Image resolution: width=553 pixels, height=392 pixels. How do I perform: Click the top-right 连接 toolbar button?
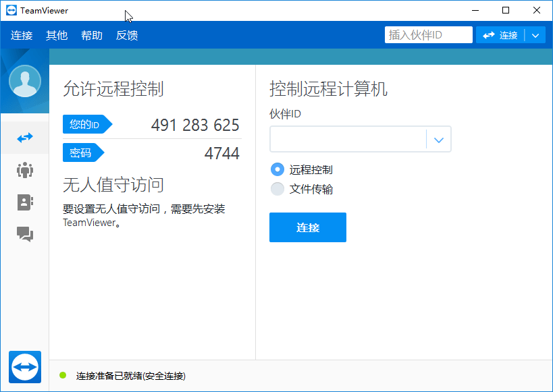click(x=500, y=35)
